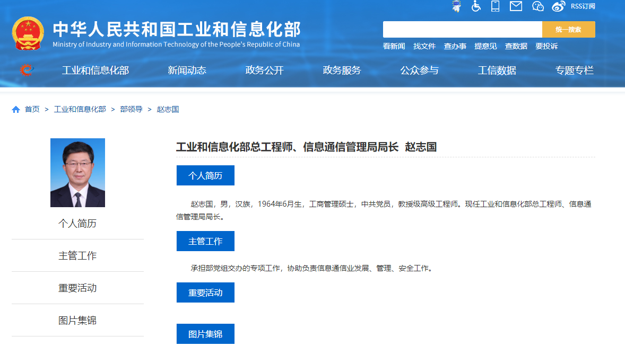Focus the site search input field
The image size is (625, 364).
462,30
